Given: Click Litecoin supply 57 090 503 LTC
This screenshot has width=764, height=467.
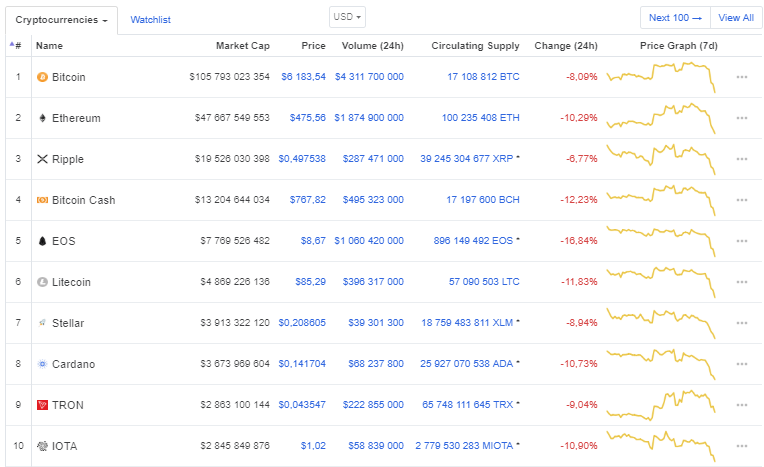Looking at the screenshot, I should point(484,281).
